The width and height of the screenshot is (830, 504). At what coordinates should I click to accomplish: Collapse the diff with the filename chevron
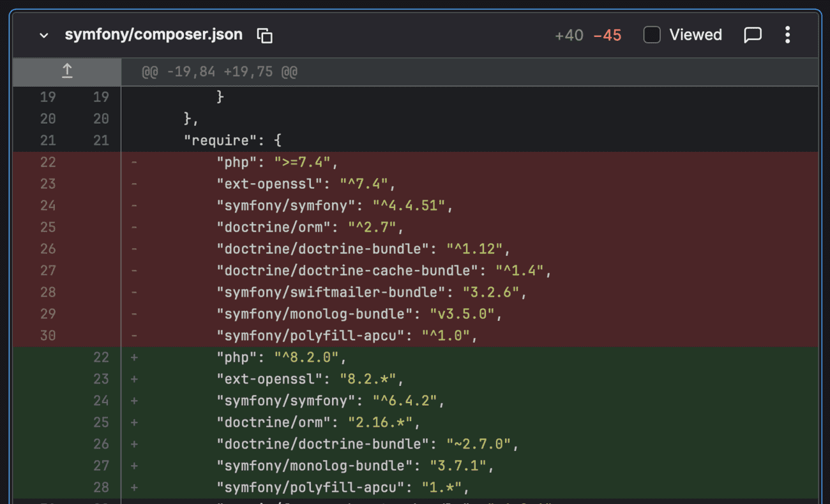point(43,36)
